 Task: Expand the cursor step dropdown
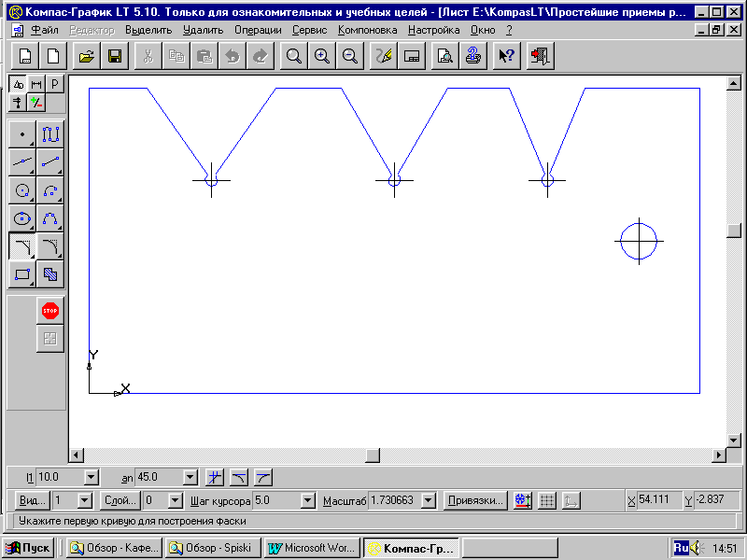[308, 500]
